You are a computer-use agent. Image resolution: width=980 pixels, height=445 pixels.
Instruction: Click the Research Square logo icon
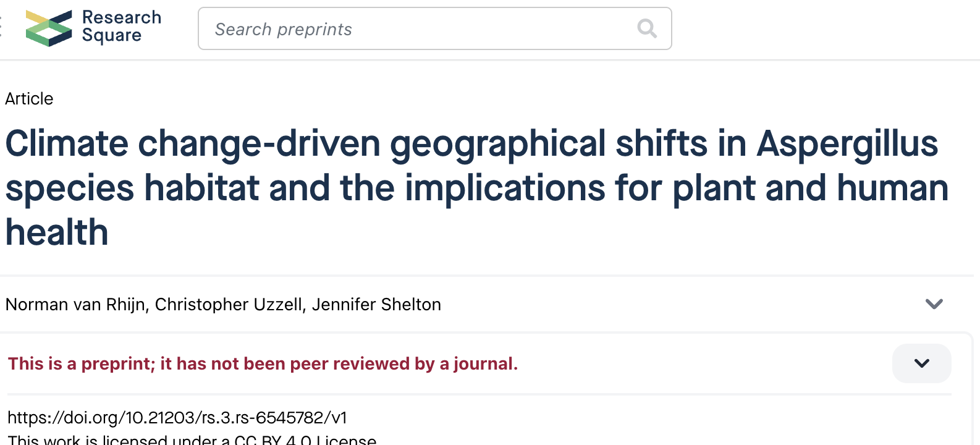point(49,28)
